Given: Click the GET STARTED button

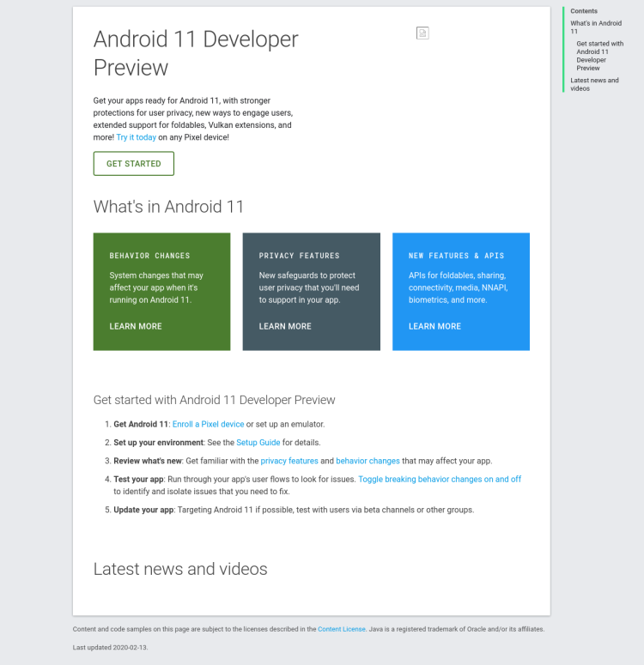Looking at the screenshot, I should [x=134, y=164].
